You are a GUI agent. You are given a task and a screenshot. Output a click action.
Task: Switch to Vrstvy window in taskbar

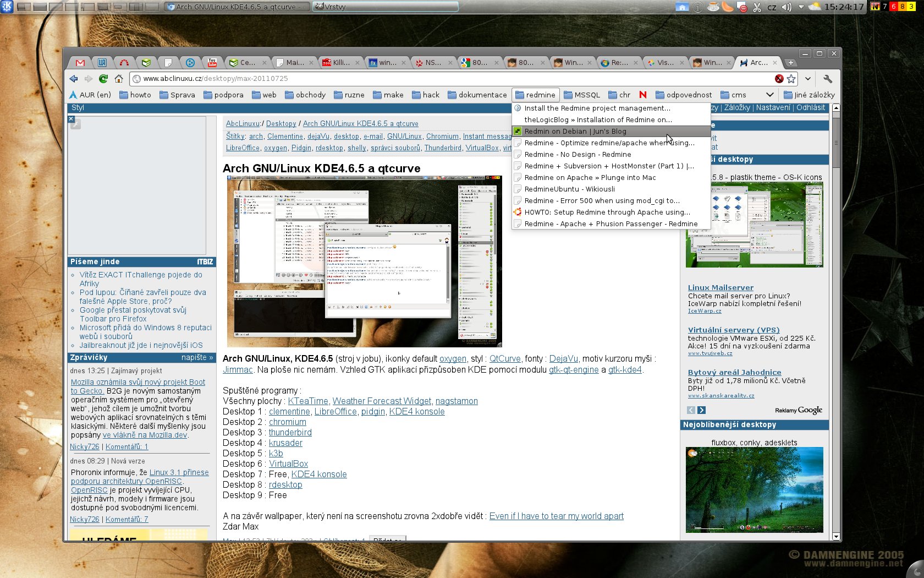tap(385, 7)
